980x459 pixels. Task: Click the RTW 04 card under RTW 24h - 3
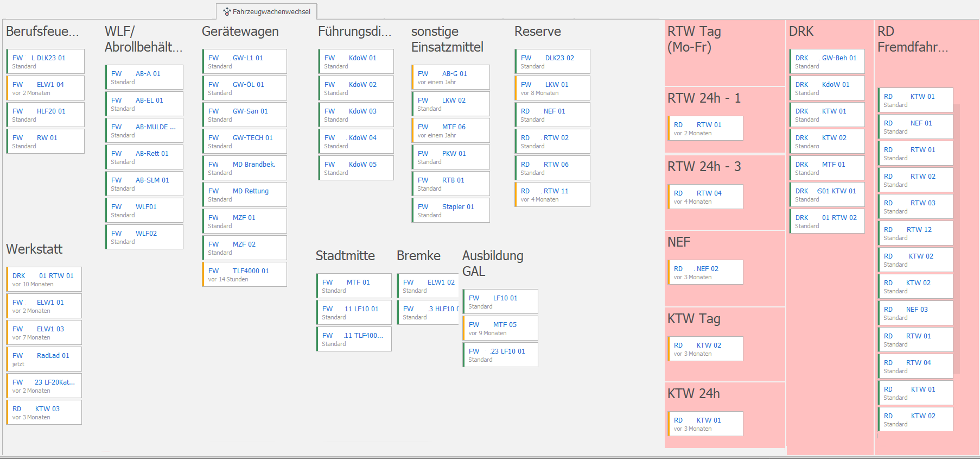tap(705, 197)
